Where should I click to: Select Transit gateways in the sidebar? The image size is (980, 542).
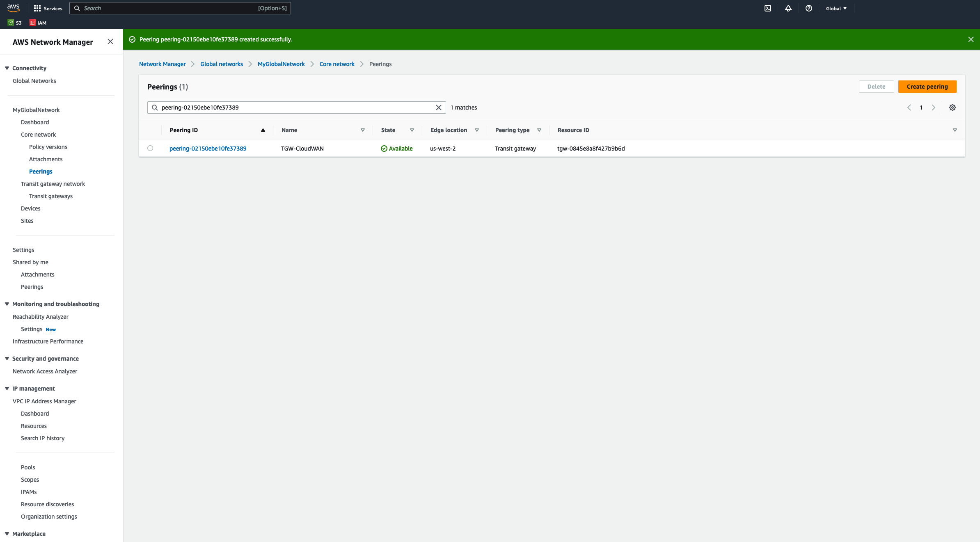click(50, 196)
